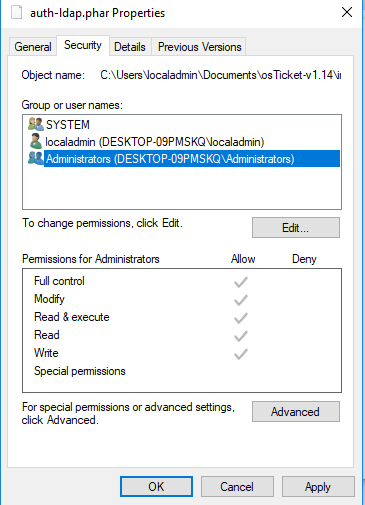Switch to the General tab
365x505 pixels.
click(33, 47)
